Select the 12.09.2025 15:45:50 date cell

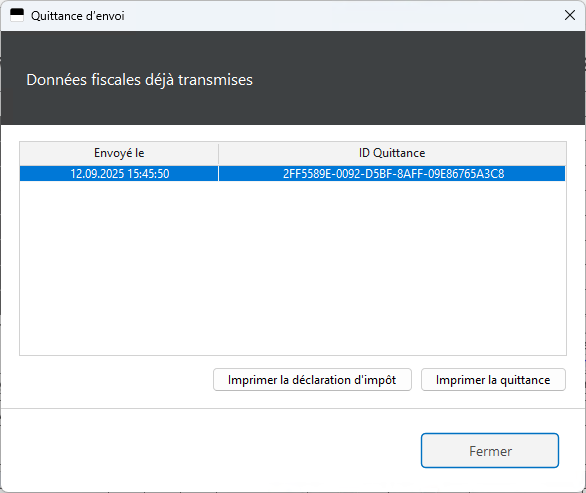pyautogui.click(x=119, y=174)
